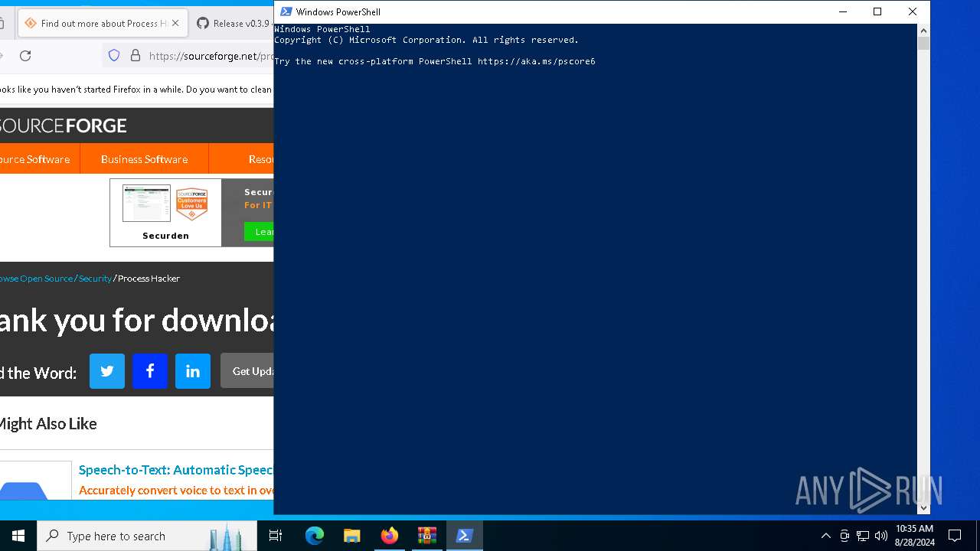
Task: Open Firefox tracking protection shield
Action: coord(114,55)
